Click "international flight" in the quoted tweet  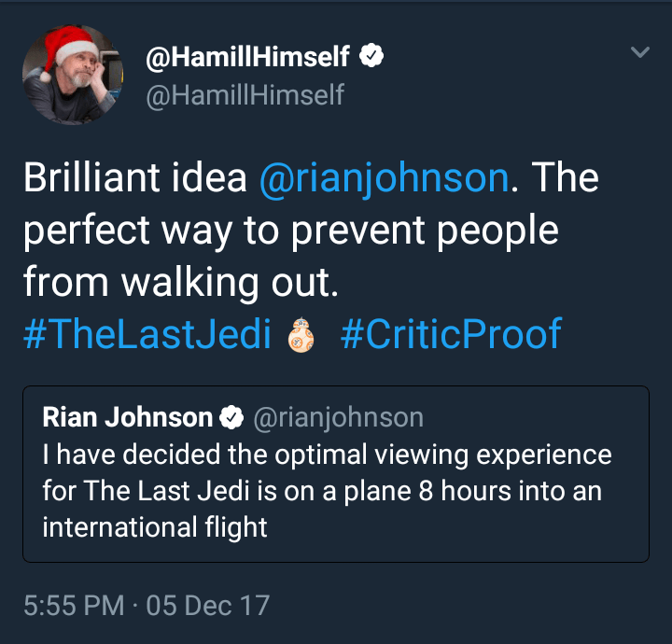click(x=155, y=526)
